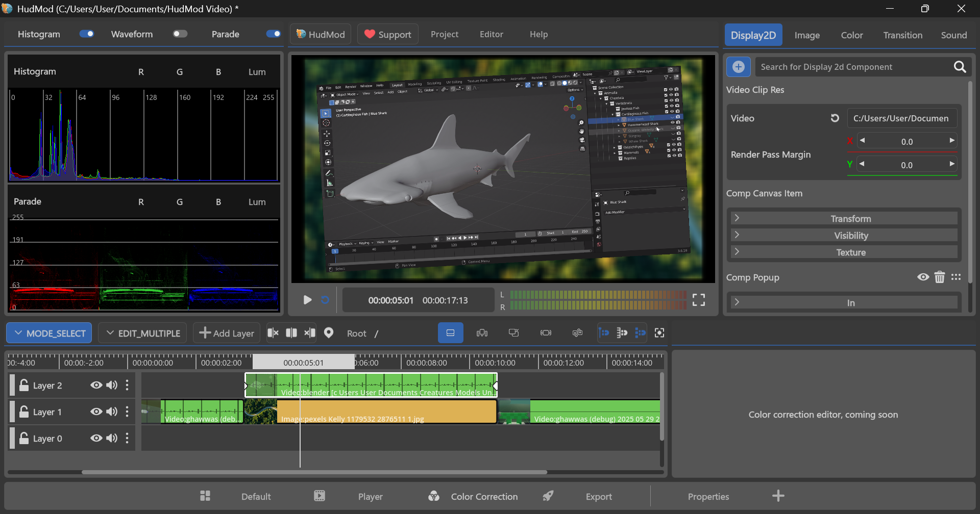Click the Add Layer button
This screenshot has height=514, width=980.
[227, 333]
